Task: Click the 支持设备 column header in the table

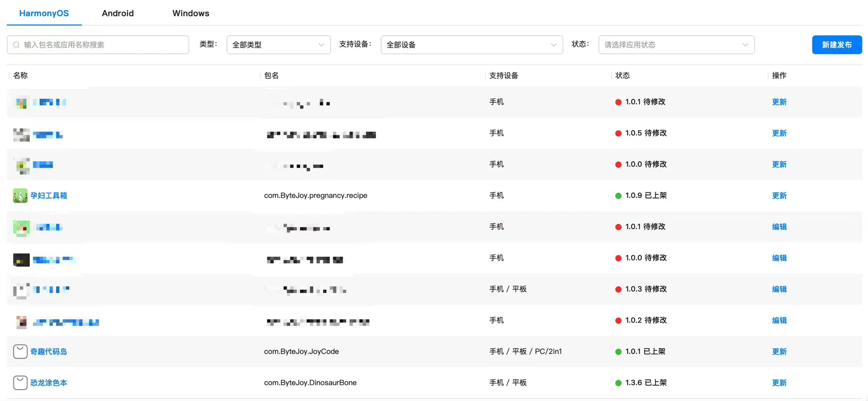Action: point(504,75)
